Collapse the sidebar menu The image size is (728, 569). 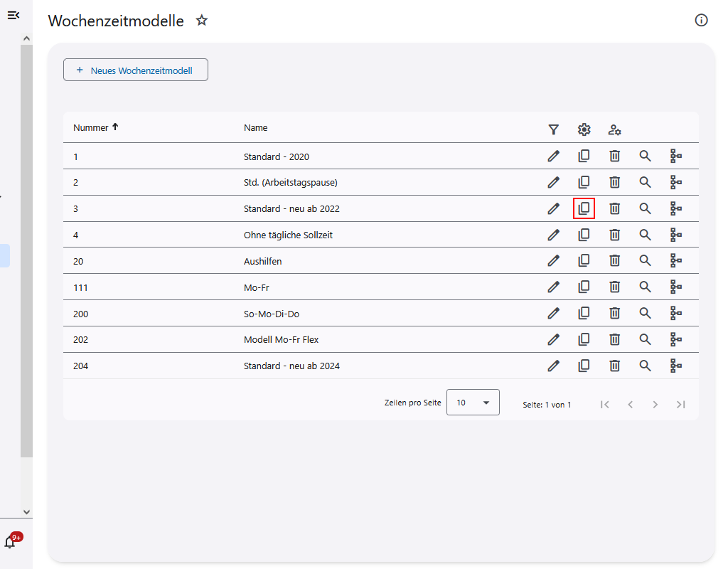(13, 15)
